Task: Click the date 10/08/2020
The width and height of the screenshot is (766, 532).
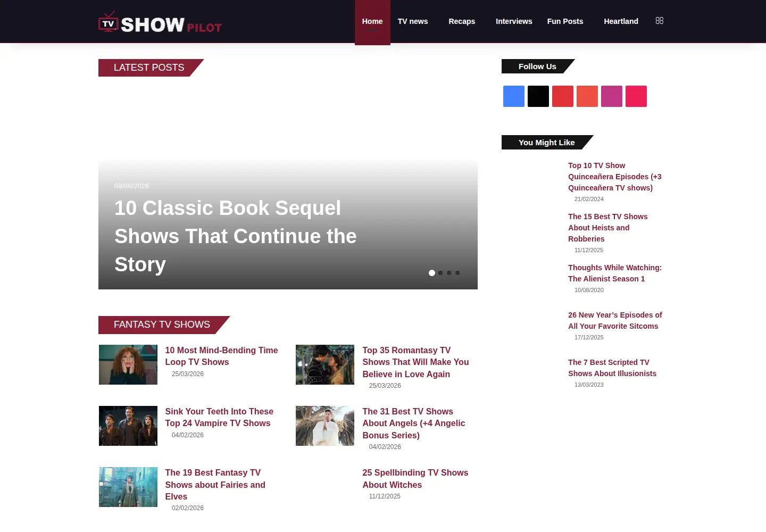Action: pos(589,290)
